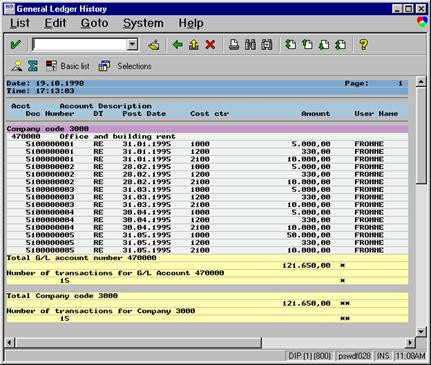Viewport: 431px width, 365px height.
Task: Click the Save folder icon
Action: pyautogui.click(x=154, y=45)
